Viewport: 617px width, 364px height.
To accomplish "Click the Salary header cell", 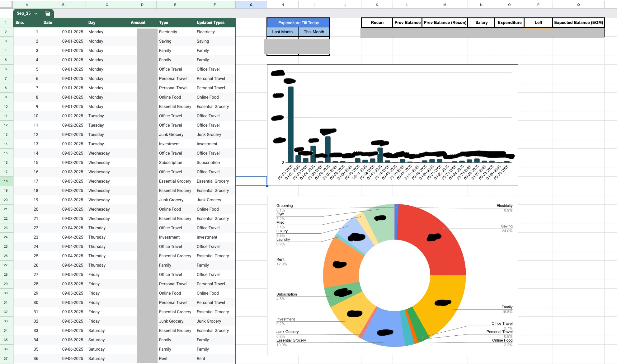I will 481,22.
